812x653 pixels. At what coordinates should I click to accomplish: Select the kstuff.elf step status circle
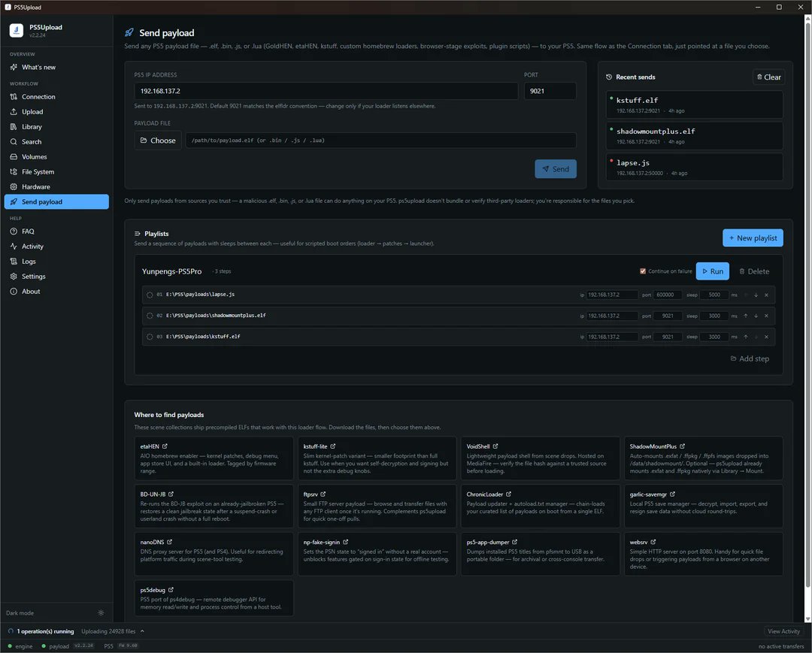(150, 337)
